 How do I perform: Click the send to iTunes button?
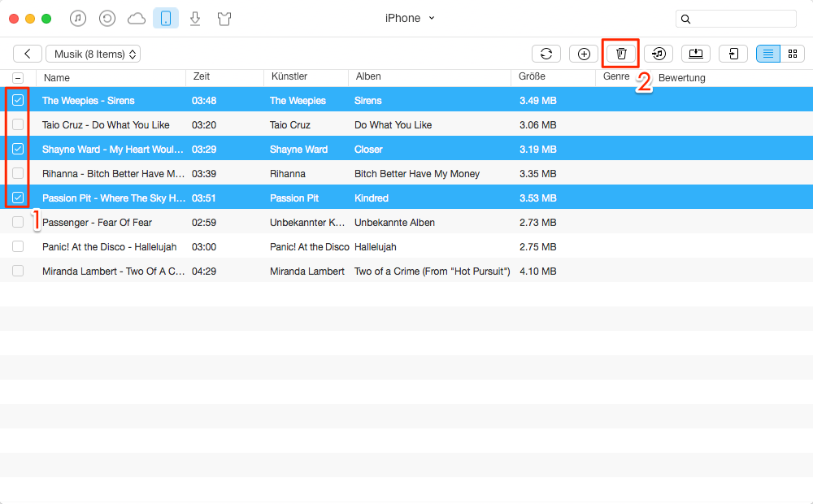click(659, 54)
